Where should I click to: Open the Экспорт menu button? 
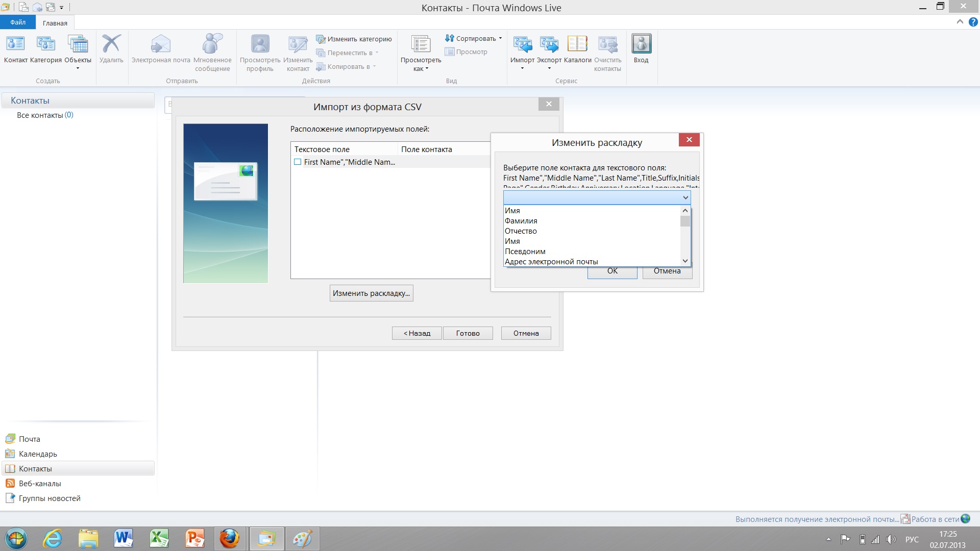tap(549, 52)
